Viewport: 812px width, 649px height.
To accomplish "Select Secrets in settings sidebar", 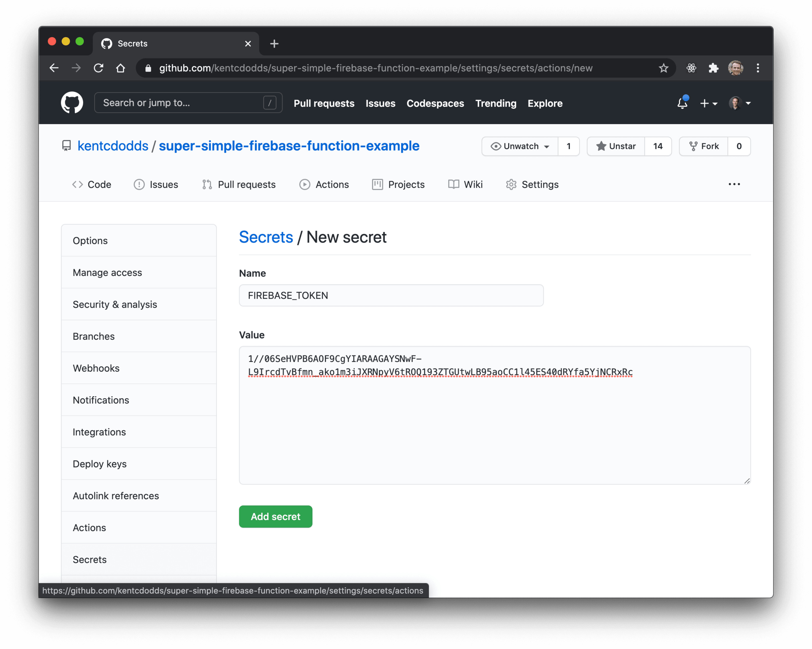I will pos(139,560).
